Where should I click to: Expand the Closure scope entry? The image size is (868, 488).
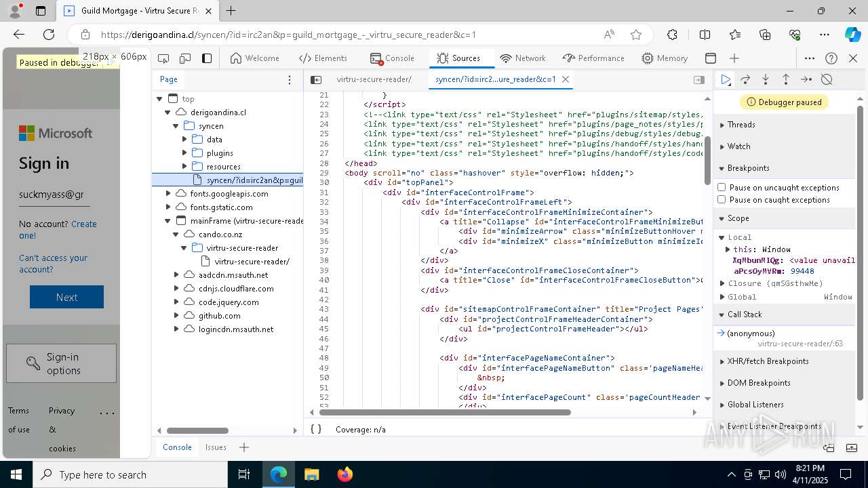click(x=722, y=283)
